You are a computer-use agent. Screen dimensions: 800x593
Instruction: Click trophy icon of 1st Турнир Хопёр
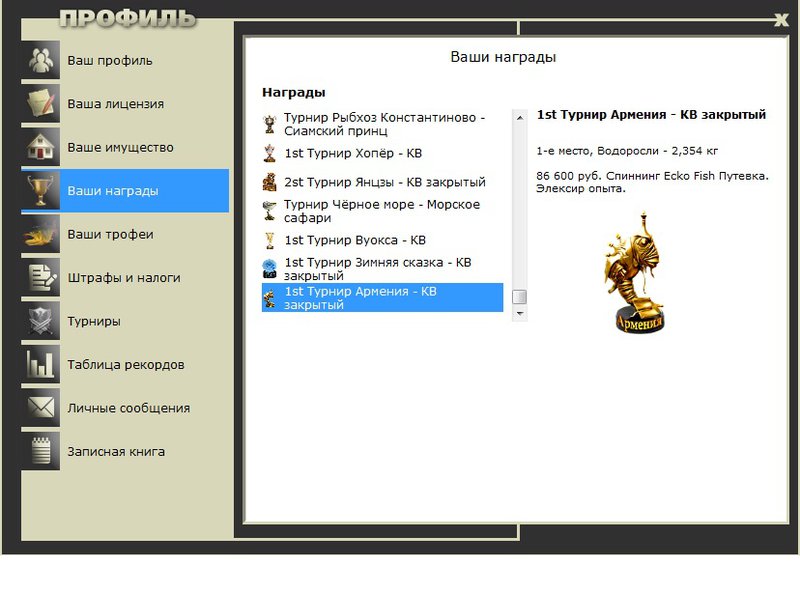[269, 153]
